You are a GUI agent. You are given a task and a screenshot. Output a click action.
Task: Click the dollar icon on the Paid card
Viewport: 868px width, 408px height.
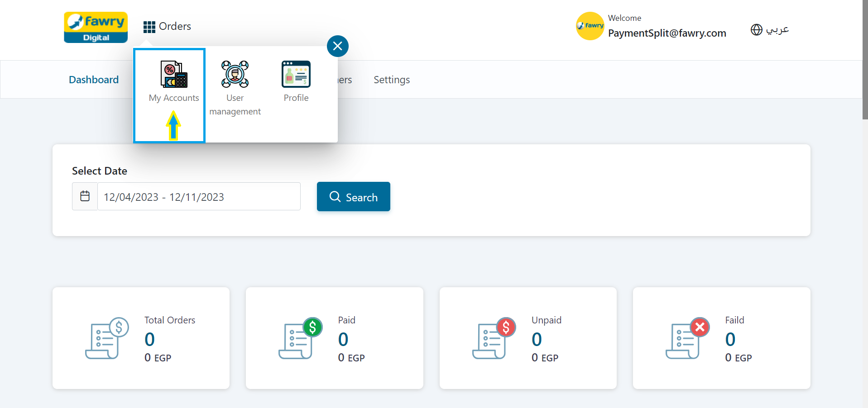(x=312, y=327)
